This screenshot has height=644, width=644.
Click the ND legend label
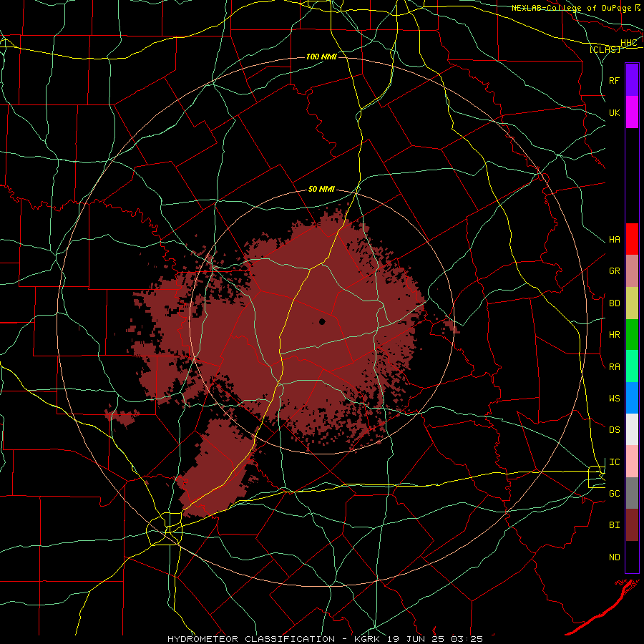click(x=615, y=557)
